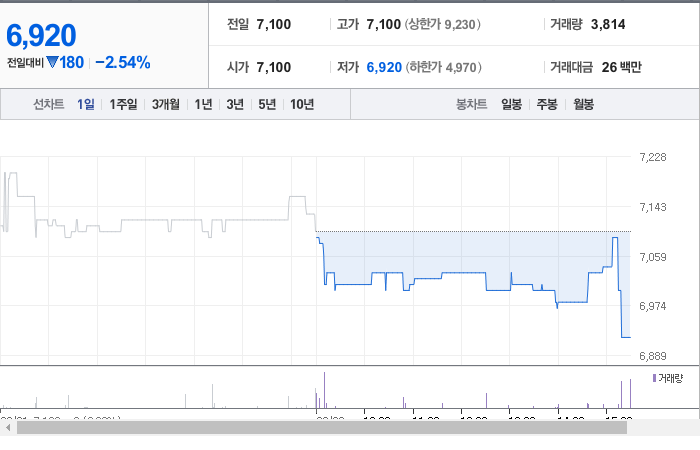
Task: Click the 하한가 4,970 text
Action: tap(443, 67)
